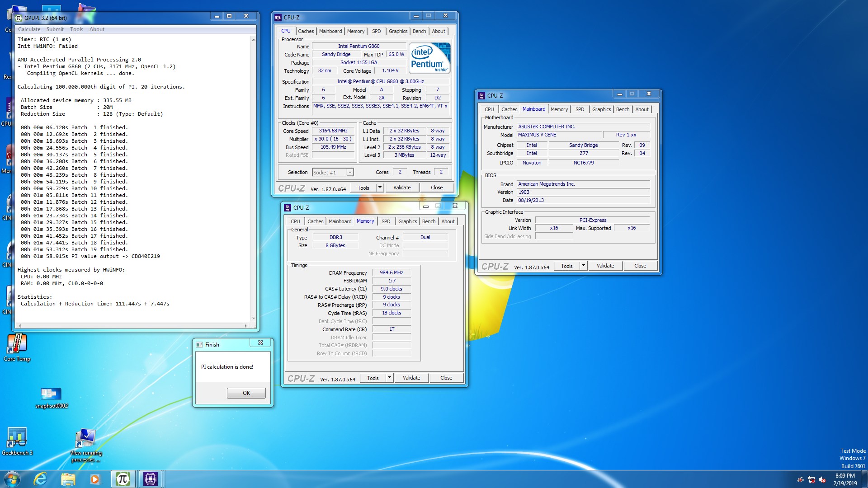Click the PI value output line

point(90,256)
